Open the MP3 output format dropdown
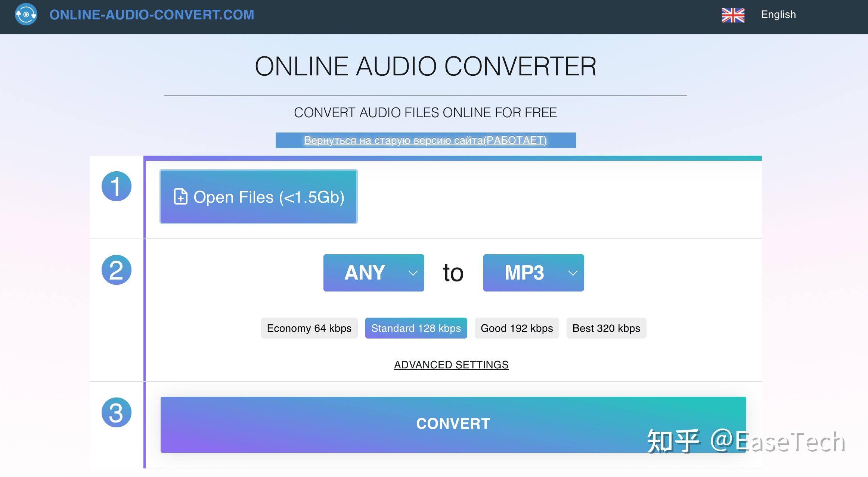 click(533, 273)
